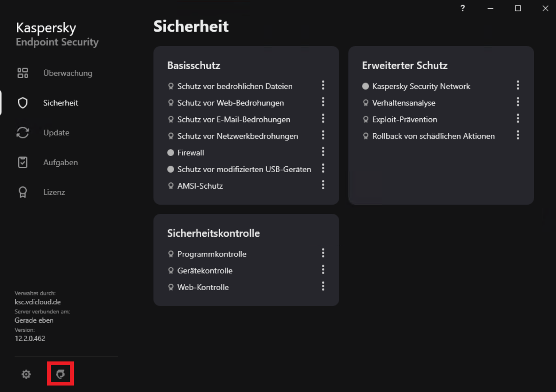Click the Gerade eben connection time
This screenshot has height=392, width=556.
point(34,320)
